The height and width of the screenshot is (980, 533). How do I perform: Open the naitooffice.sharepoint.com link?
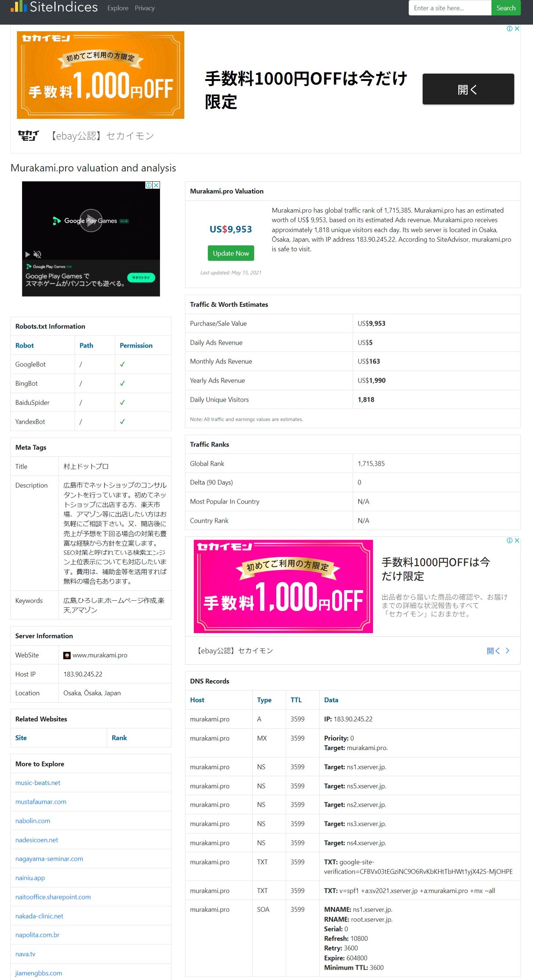(x=53, y=897)
